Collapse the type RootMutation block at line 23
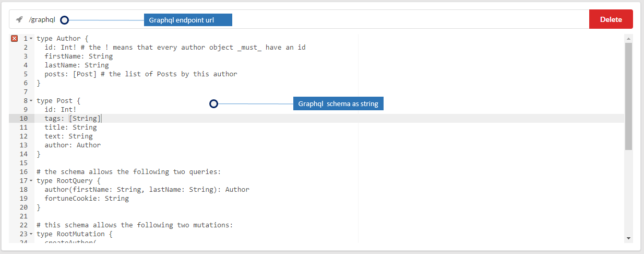This screenshot has width=644, height=254. click(x=31, y=234)
